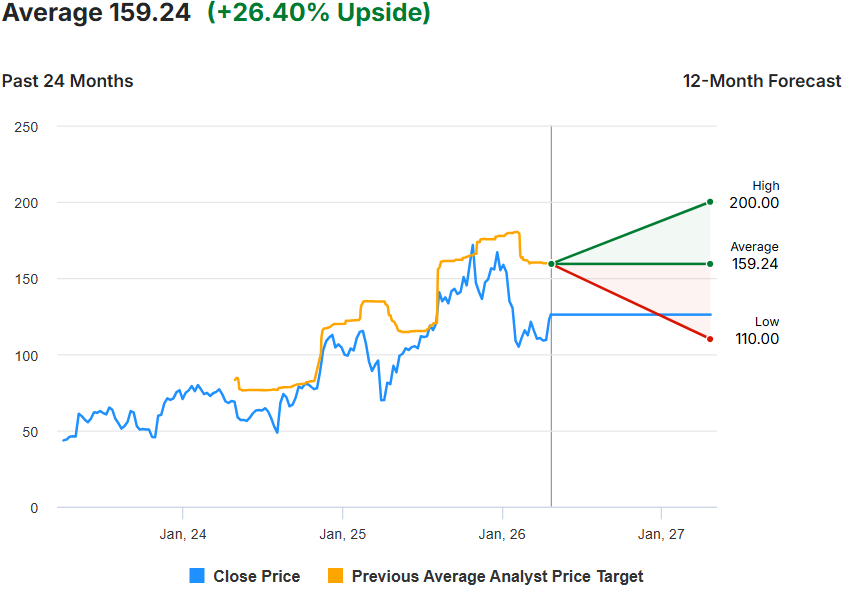
Task: Click the Average 159.24 title text
Action: tap(96, 14)
